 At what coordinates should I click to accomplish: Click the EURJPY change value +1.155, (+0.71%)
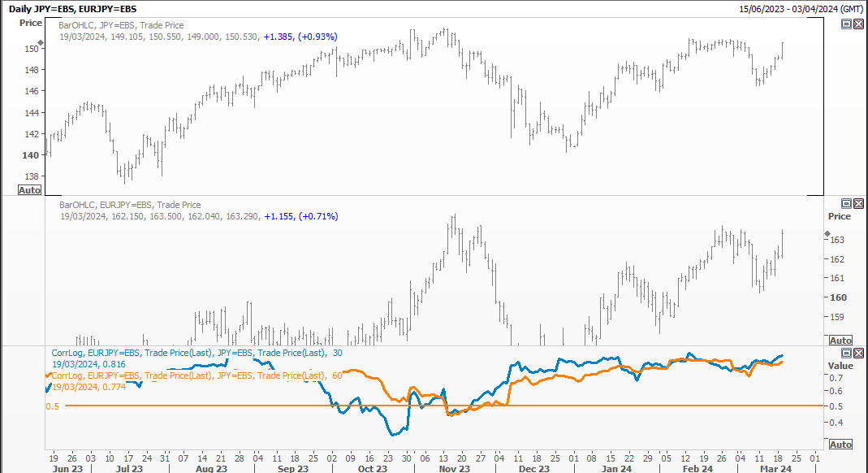click(x=300, y=216)
